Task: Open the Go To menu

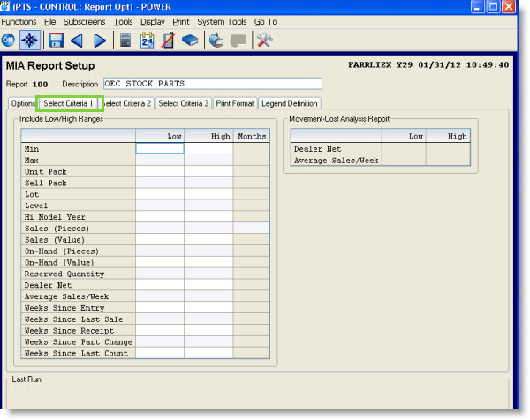Action: tap(266, 22)
